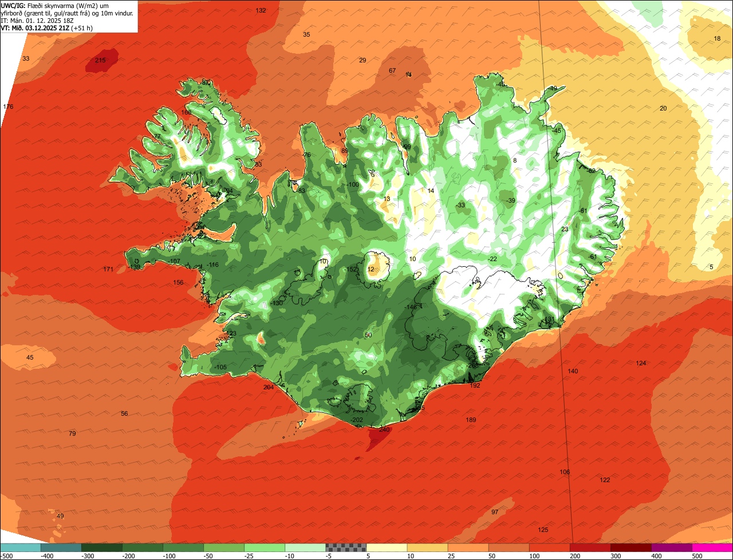Click the map value '192' off the southeast coast
Screen dimensions: 733x560
click(x=475, y=385)
